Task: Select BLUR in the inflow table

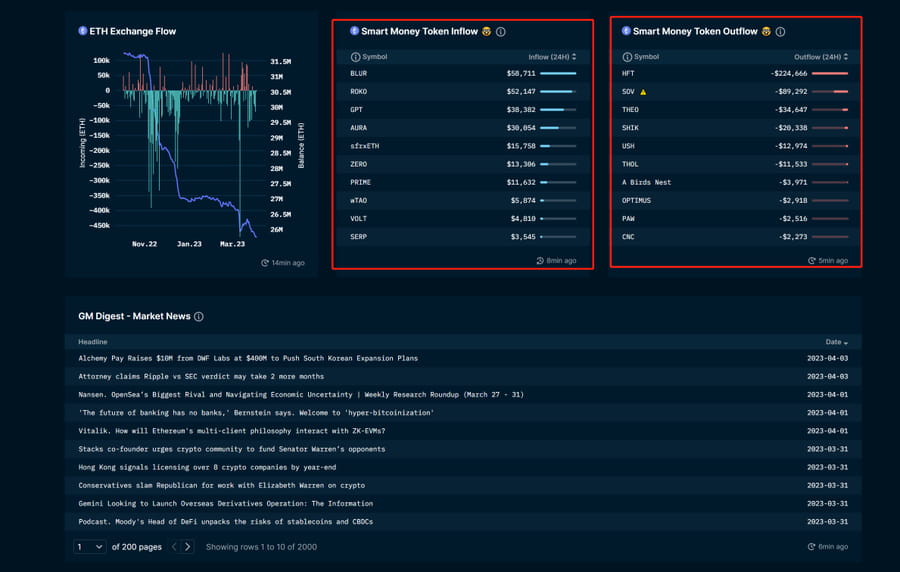Action: coord(358,73)
